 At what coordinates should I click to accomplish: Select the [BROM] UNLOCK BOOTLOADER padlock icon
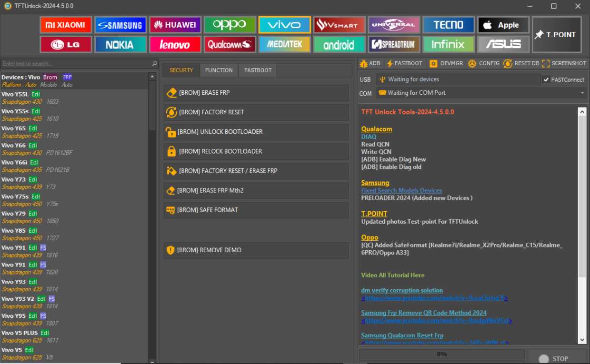[x=171, y=132]
